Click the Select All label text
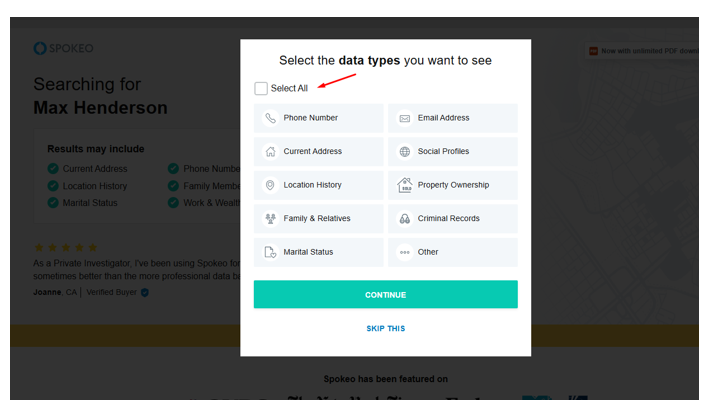709x407 pixels. pyautogui.click(x=289, y=89)
